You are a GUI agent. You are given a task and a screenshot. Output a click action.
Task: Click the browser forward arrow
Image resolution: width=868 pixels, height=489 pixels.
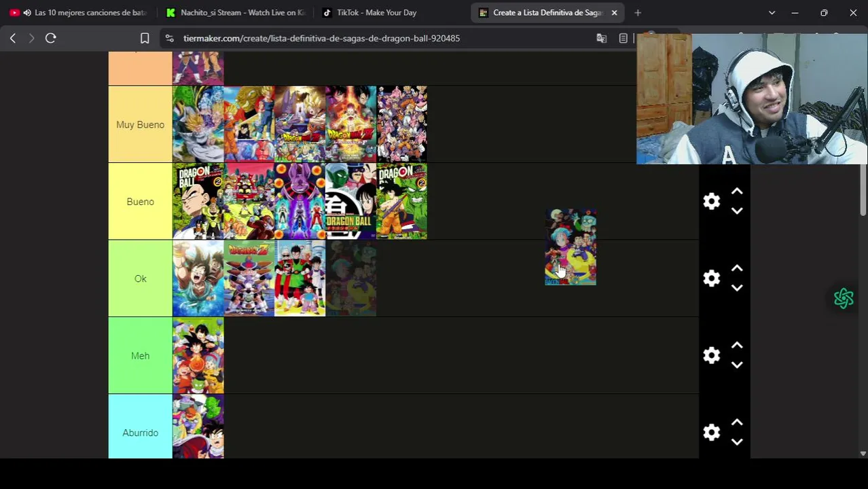tap(31, 39)
